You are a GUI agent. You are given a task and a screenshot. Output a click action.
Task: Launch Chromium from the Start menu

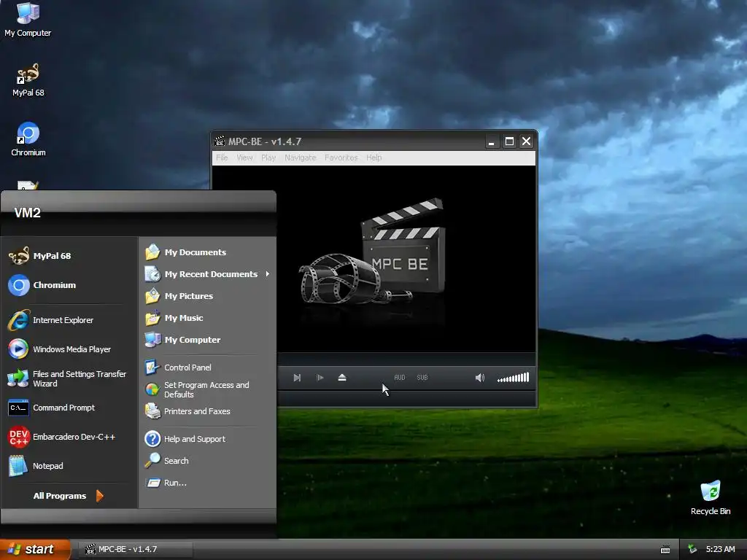pyautogui.click(x=69, y=285)
